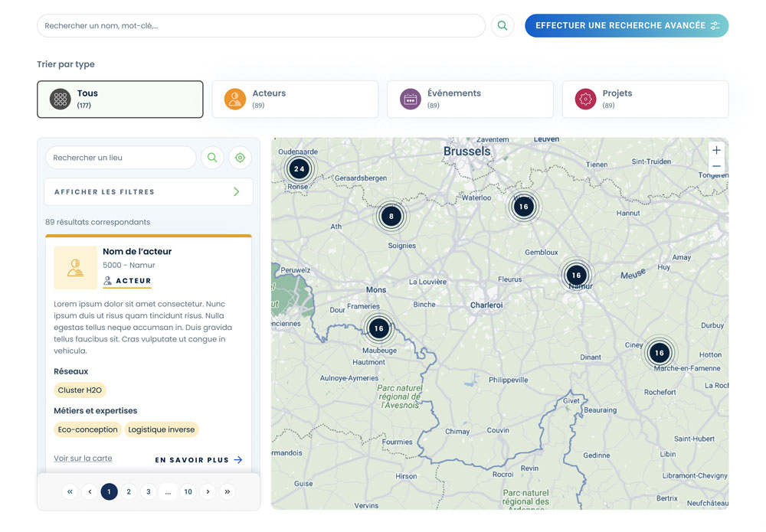The width and height of the screenshot is (766, 532).
Task: Click the Soignies label on the map
Action: point(402,246)
